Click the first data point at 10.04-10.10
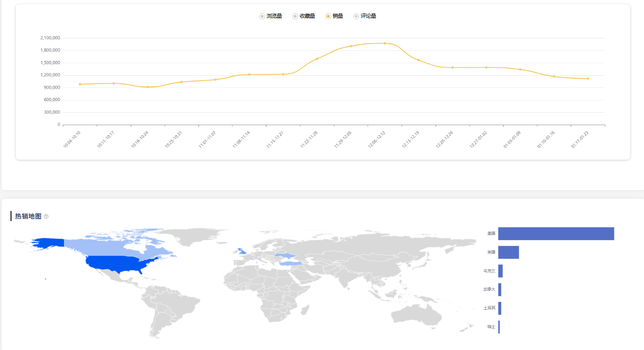 tap(80, 84)
